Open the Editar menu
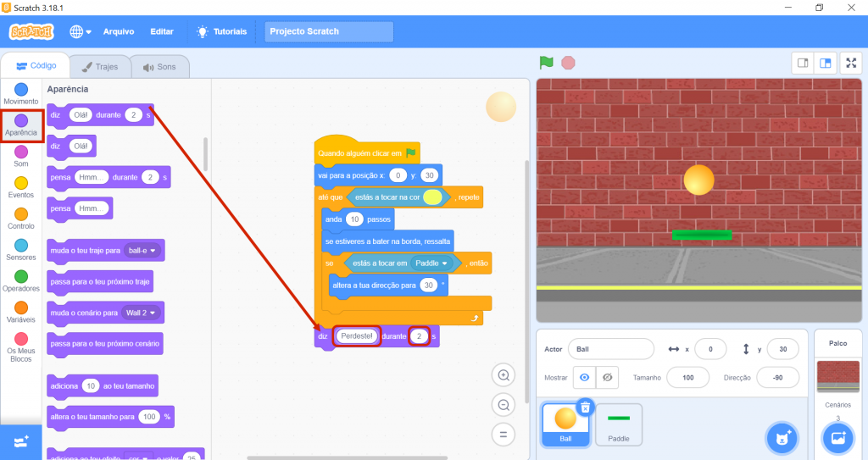This screenshot has height=460, width=868. [x=162, y=31]
